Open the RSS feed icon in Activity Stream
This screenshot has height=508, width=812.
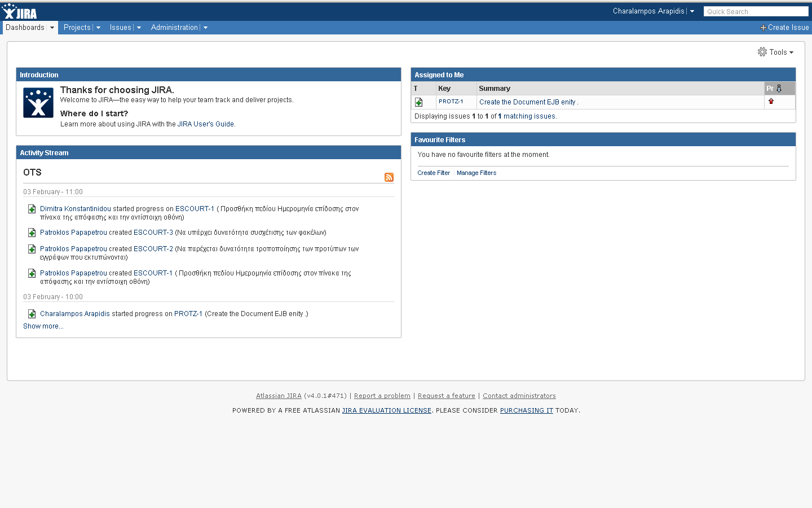click(x=389, y=177)
